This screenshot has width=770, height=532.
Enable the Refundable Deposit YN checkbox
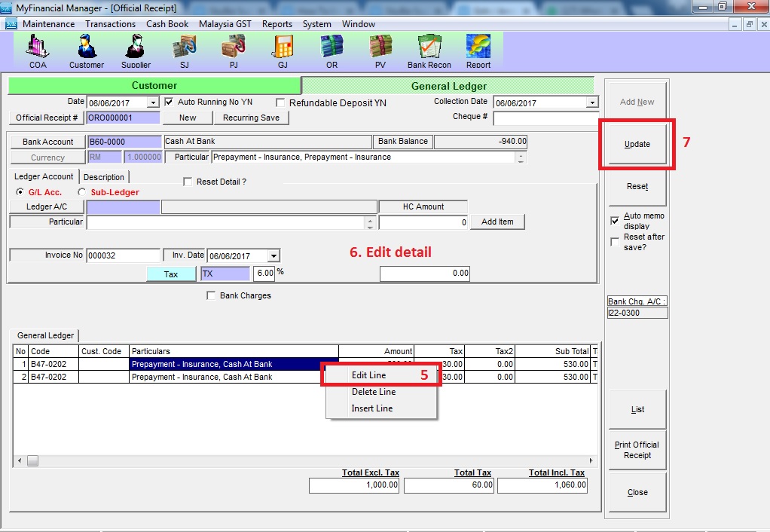pos(281,102)
